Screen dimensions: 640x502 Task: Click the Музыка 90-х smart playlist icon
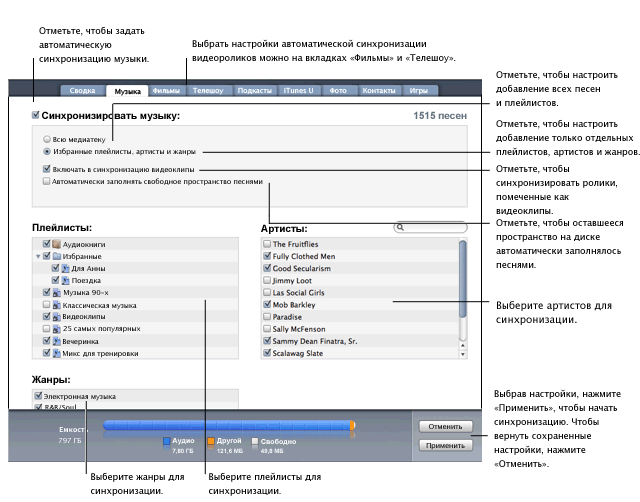[57, 293]
